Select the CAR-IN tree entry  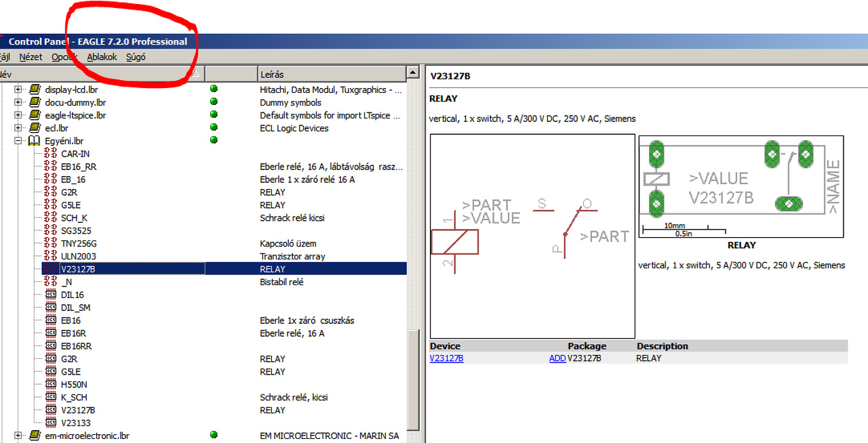tap(75, 154)
